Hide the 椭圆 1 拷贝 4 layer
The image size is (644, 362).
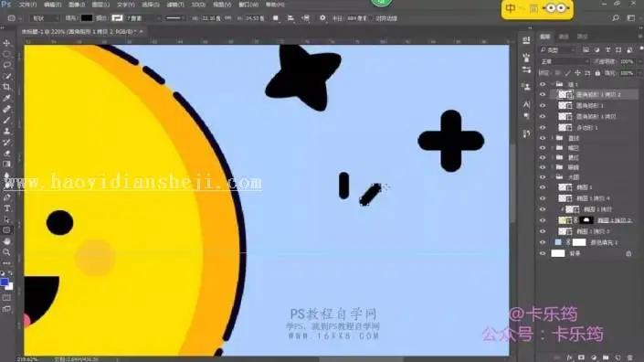coord(543,198)
